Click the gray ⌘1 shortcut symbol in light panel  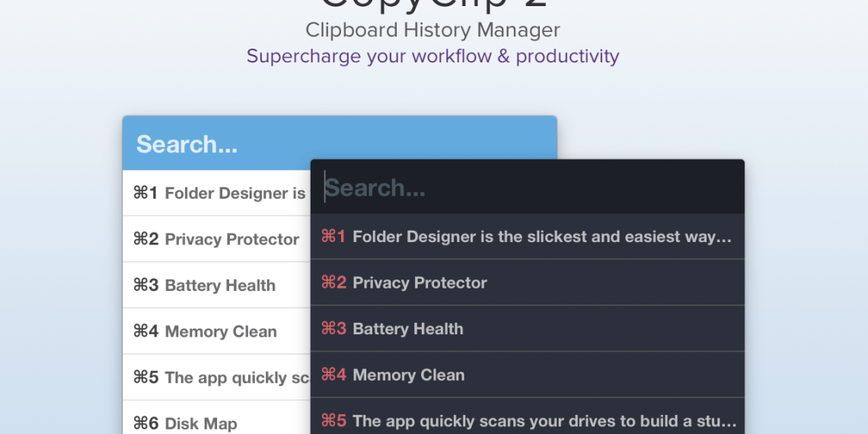pyautogui.click(x=145, y=193)
